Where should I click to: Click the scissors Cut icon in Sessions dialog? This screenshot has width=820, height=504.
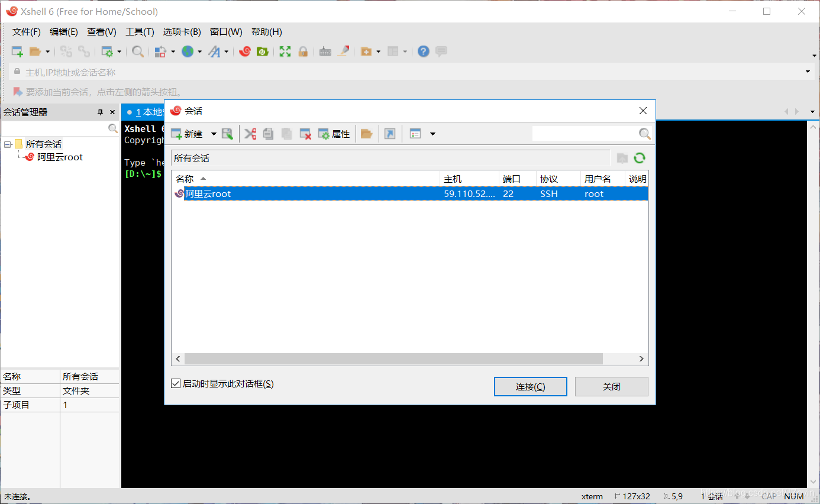click(x=250, y=134)
